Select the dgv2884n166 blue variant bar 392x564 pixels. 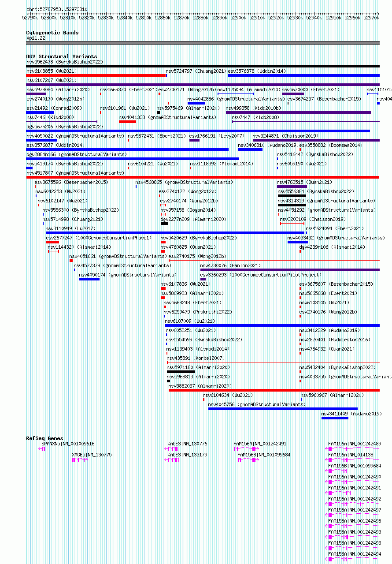point(133,159)
